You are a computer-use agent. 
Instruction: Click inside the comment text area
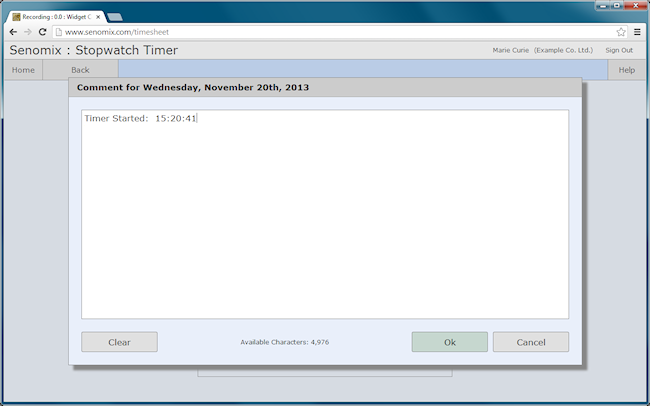pyautogui.click(x=325, y=214)
